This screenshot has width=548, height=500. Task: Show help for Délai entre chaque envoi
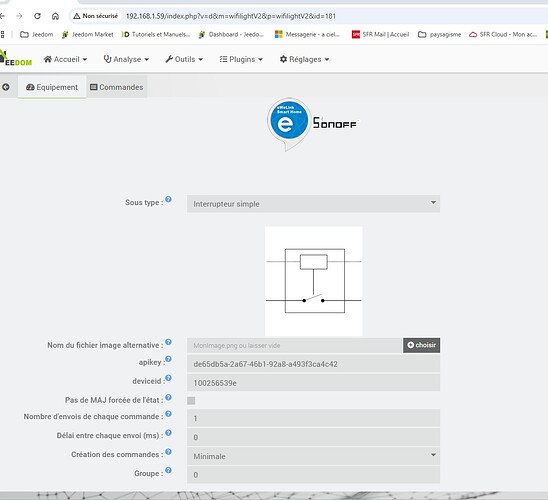[x=168, y=433]
